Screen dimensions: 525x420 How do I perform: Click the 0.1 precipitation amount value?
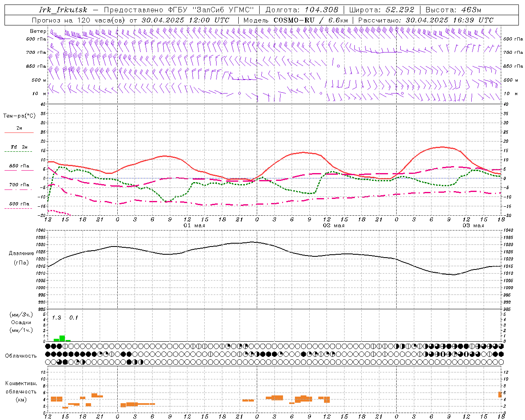[73, 318]
